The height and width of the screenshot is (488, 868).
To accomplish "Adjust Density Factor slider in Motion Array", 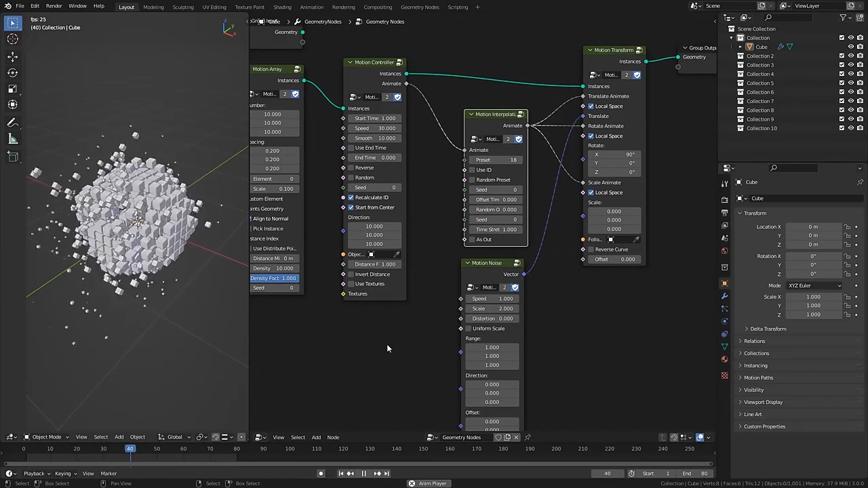I will [x=274, y=279].
